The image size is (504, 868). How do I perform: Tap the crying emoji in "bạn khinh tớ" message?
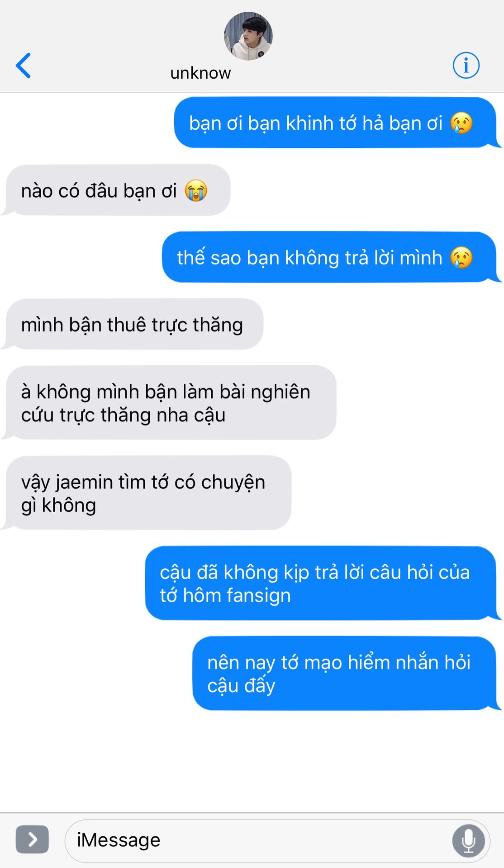(461, 123)
